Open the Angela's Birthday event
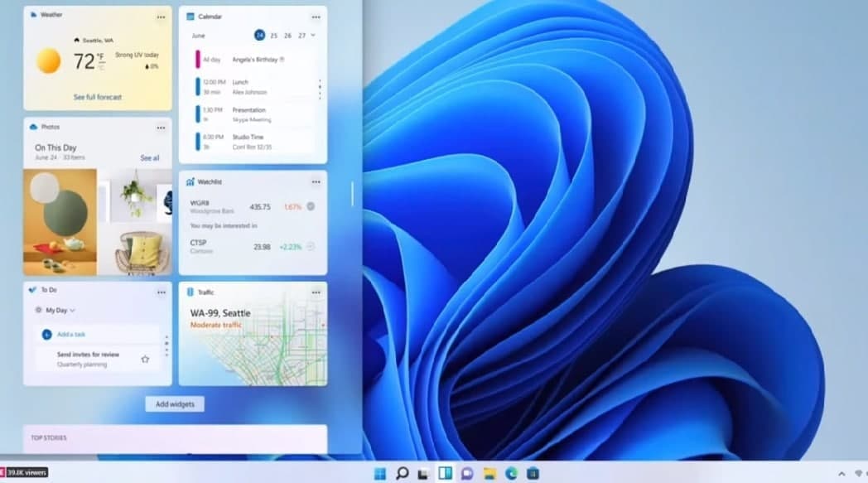The image size is (868, 483). (253, 60)
